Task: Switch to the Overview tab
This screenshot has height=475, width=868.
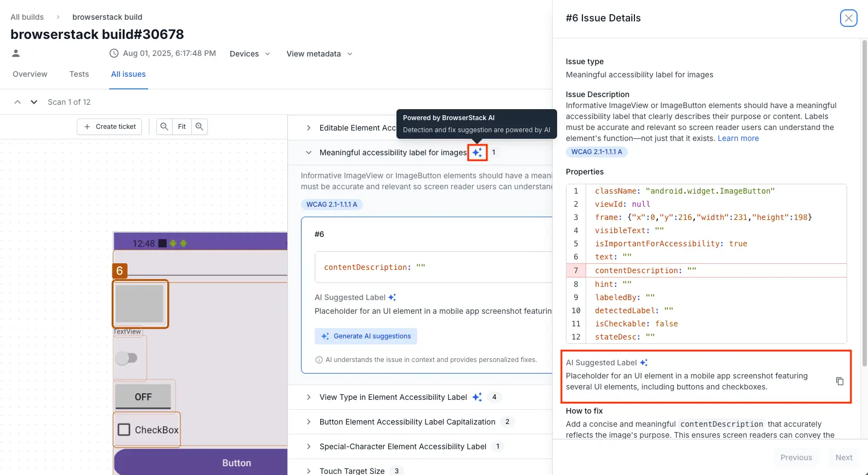Action: point(30,74)
